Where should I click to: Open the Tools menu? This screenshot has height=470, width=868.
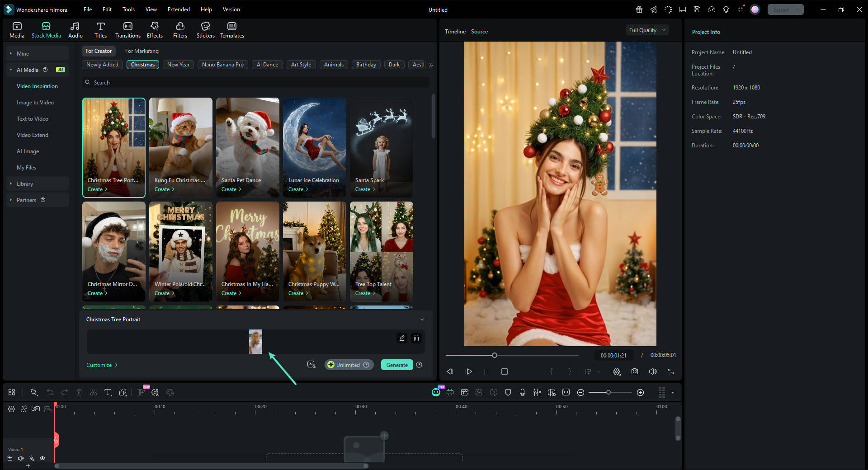[x=128, y=9]
